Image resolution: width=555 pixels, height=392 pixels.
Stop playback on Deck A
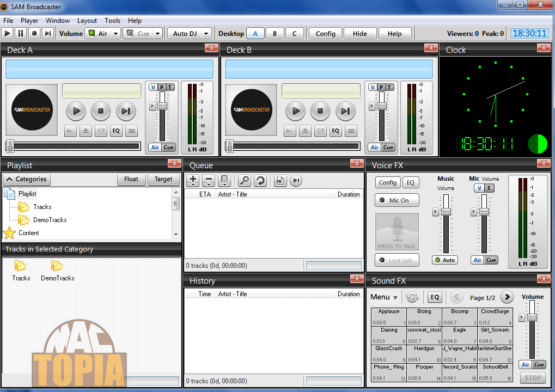101,111
